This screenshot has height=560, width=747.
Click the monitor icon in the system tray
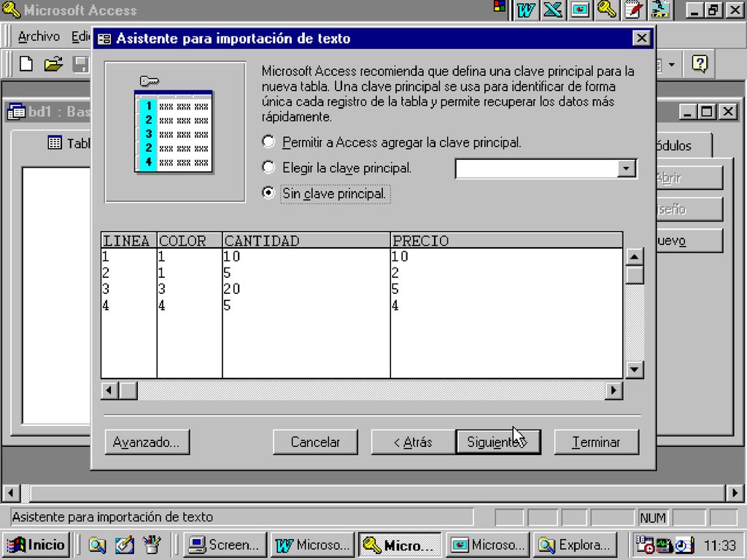point(664,544)
